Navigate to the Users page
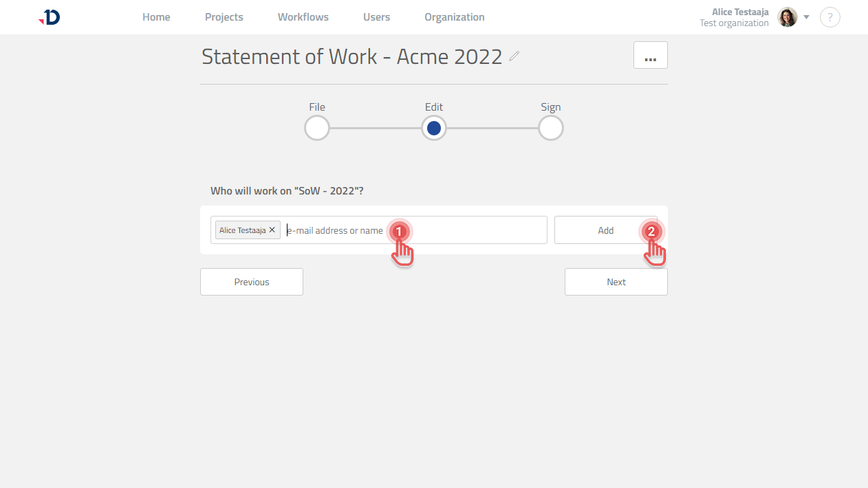 376,17
